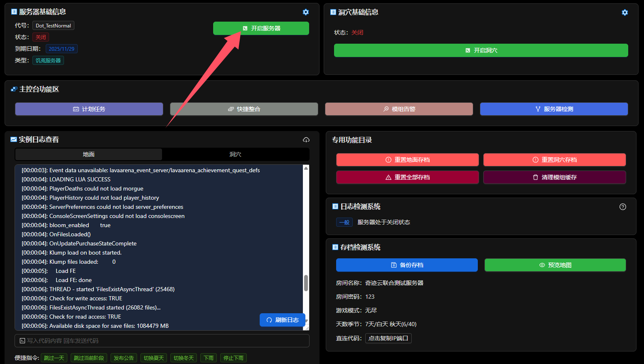Screen dimensions: 644x364
Task: Send the 切换冬天 quick command
Action: coord(184,358)
